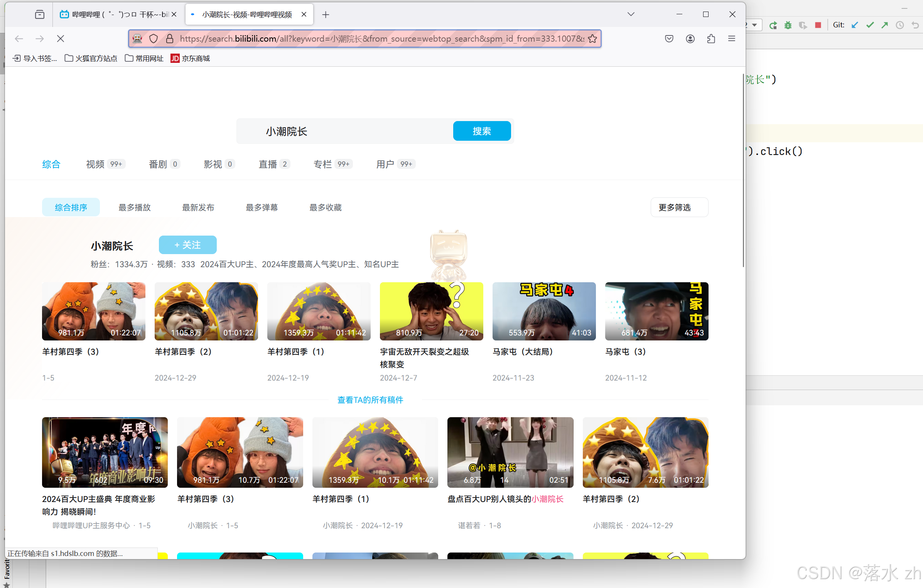Choose the 最多收藏 sort option

(326, 207)
